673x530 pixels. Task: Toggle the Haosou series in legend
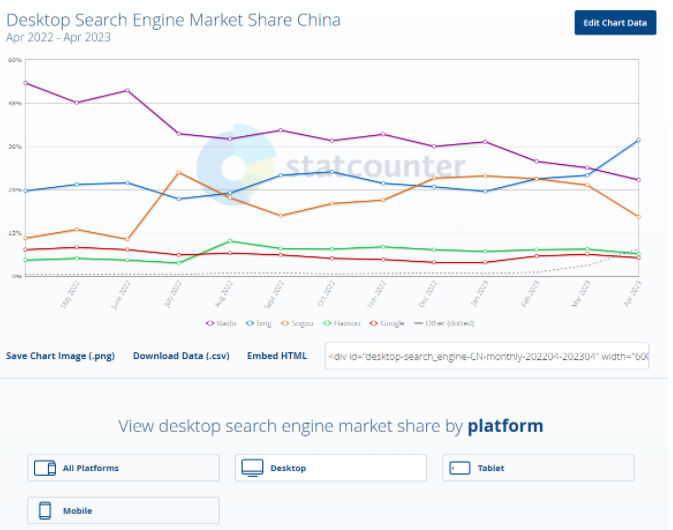344,325
